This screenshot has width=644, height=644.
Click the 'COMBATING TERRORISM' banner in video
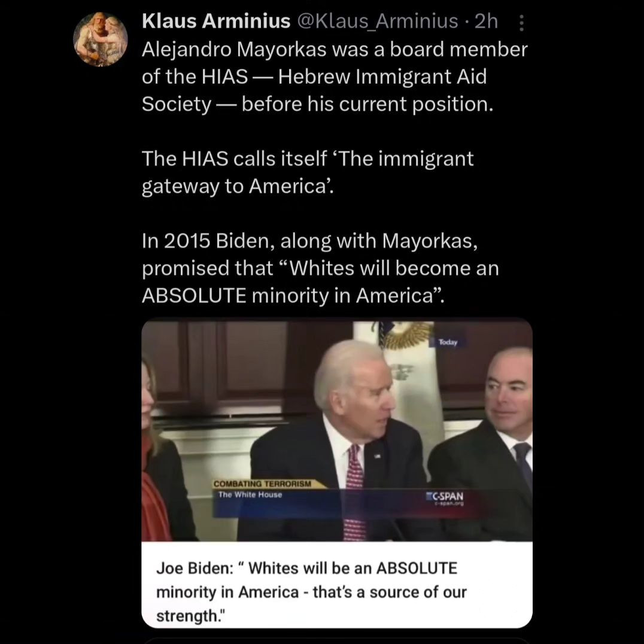pos(262,484)
